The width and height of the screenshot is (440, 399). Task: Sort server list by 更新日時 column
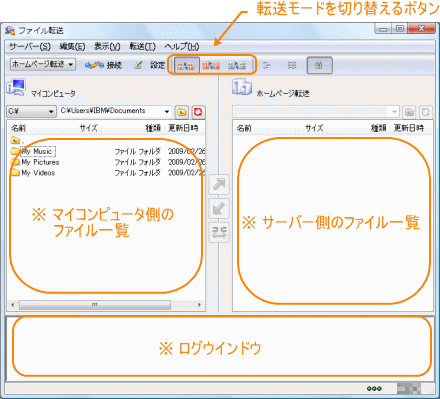click(x=409, y=128)
